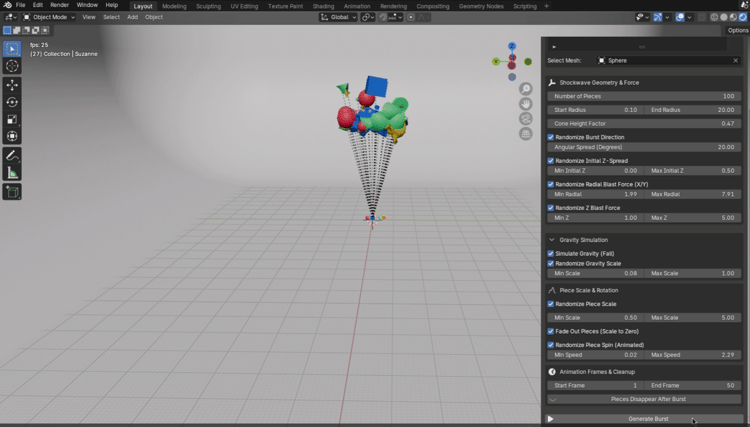The image size is (750, 427).
Task: Activate the 3D Cursor tool
Action: tap(12, 66)
